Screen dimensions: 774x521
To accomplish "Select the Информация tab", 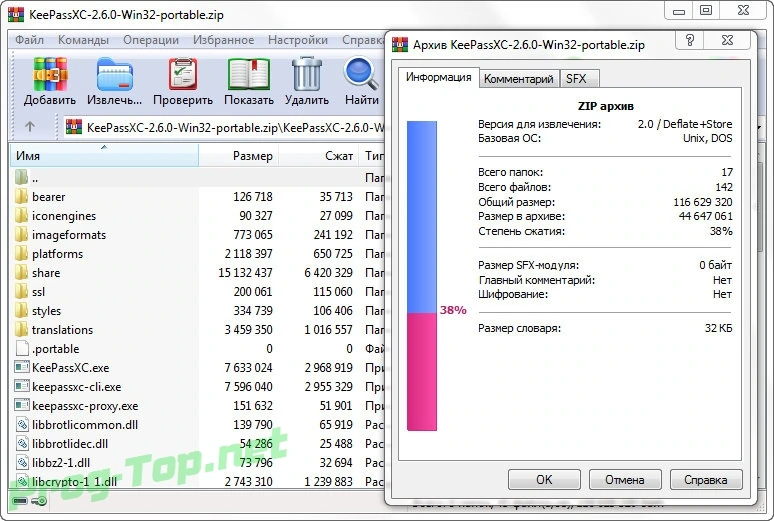I will click(x=438, y=77).
